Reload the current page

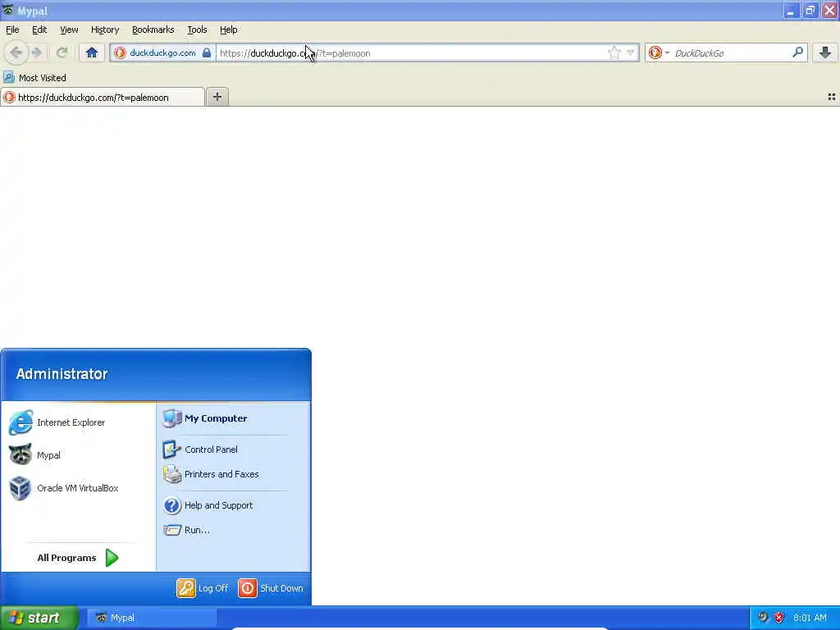pos(62,52)
